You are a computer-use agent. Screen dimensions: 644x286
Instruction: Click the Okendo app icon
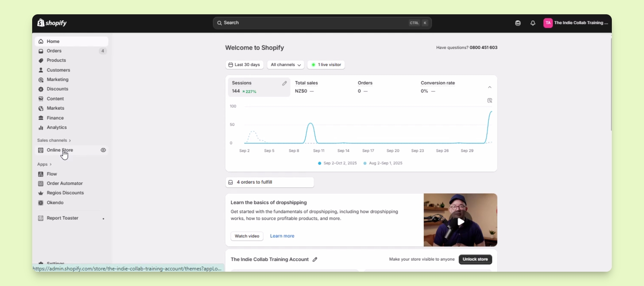[x=40, y=203]
